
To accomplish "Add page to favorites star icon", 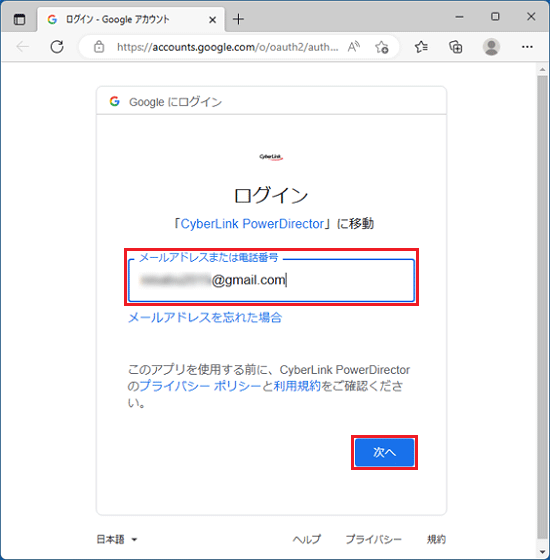I will [x=382, y=47].
